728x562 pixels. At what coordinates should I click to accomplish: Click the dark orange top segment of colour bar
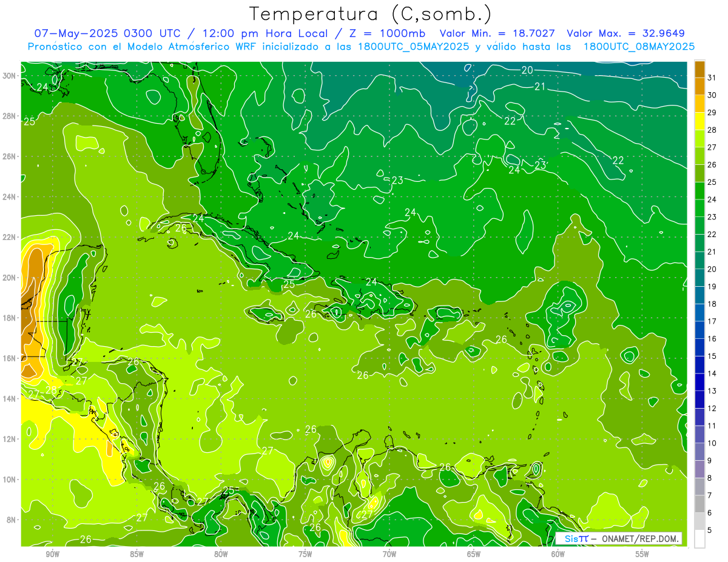point(699,69)
